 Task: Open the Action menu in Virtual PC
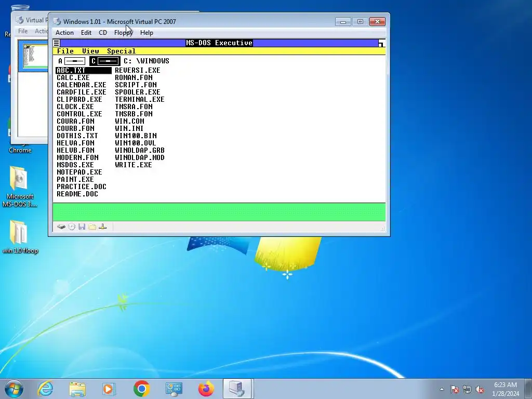[x=64, y=33]
